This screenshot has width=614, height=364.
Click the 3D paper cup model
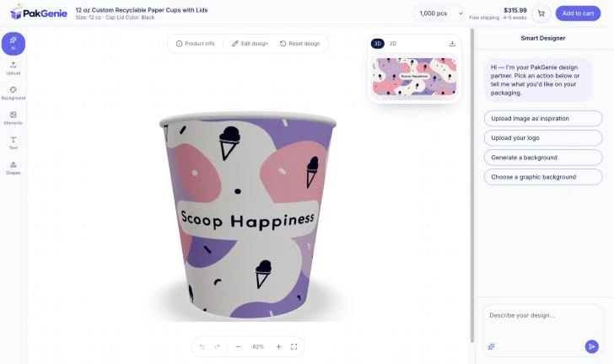point(247,215)
